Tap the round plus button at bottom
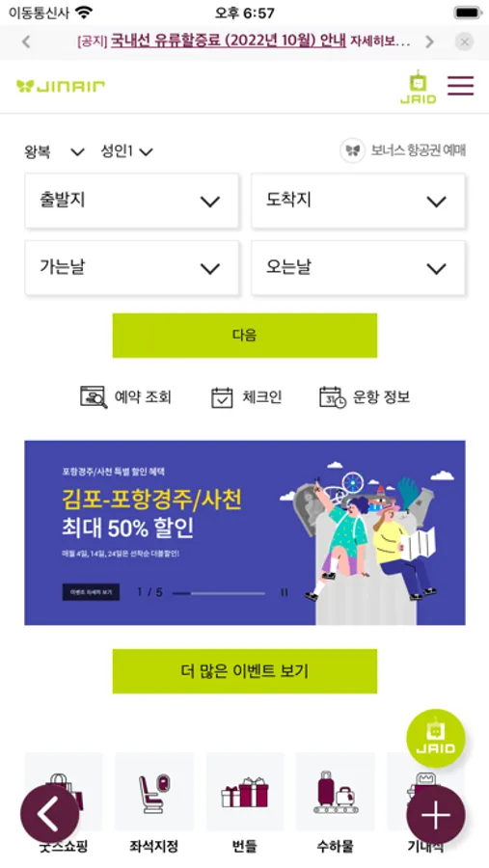 coord(436,815)
